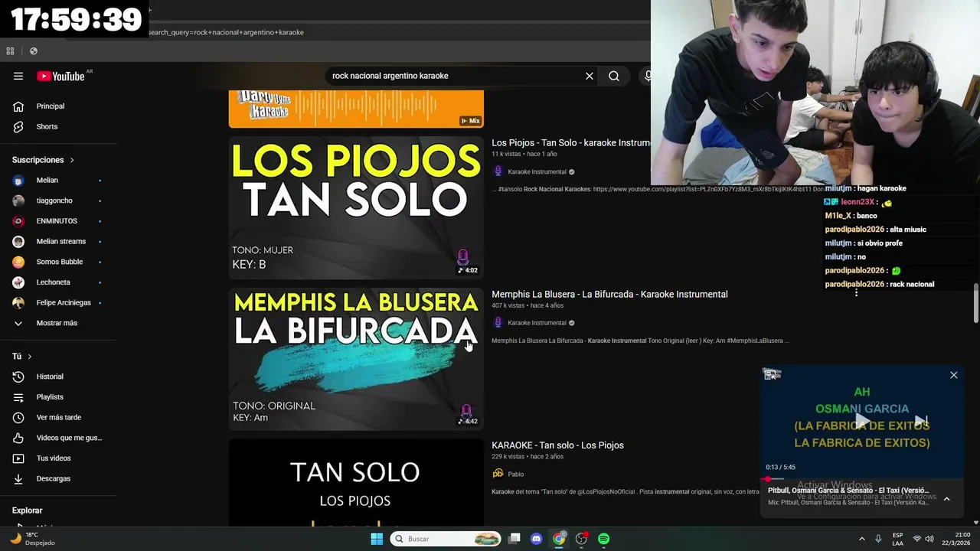The image size is (980, 551).
Task: Close the miniplayer
Action: tap(954, 375)
